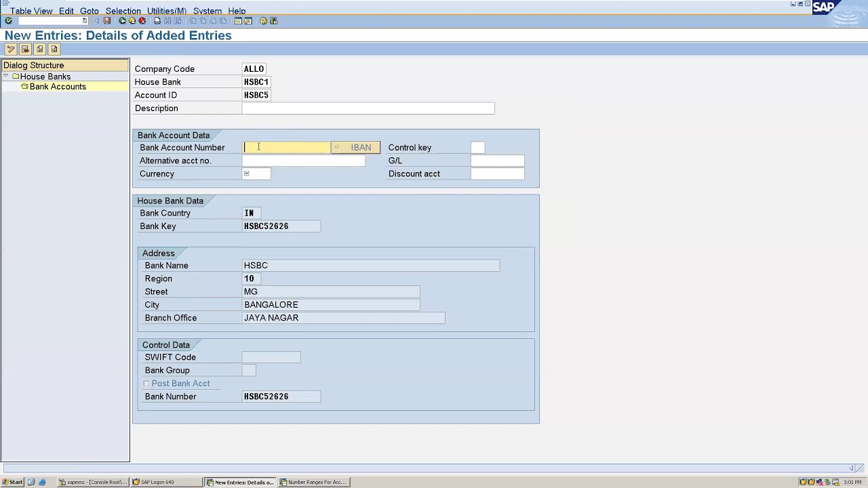Click the green Enter checkmark icon
The image size is (868, 488).
[8, 21]
